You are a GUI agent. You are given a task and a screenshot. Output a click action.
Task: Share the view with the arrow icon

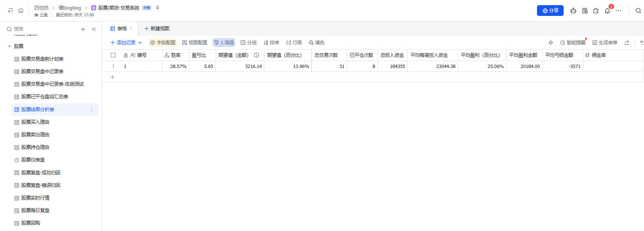(x=627, y=43)
